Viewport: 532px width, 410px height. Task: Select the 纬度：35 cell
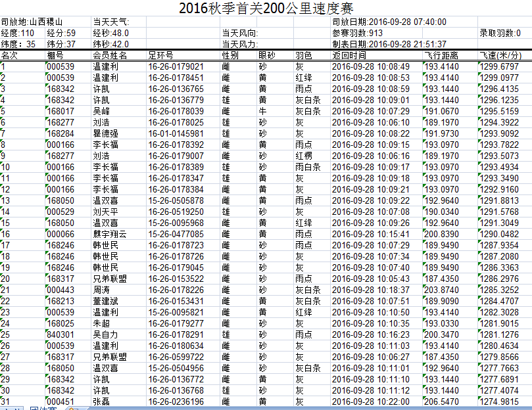coord(18,45)
